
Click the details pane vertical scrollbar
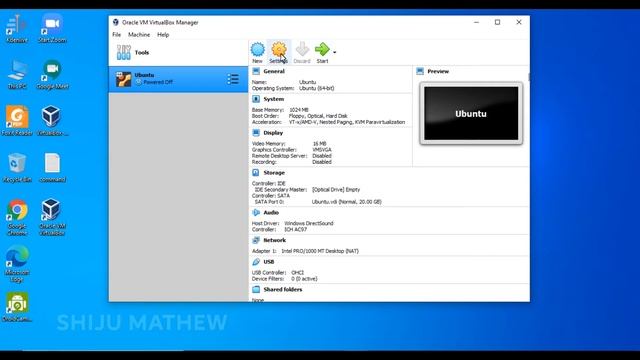(528, 77)
